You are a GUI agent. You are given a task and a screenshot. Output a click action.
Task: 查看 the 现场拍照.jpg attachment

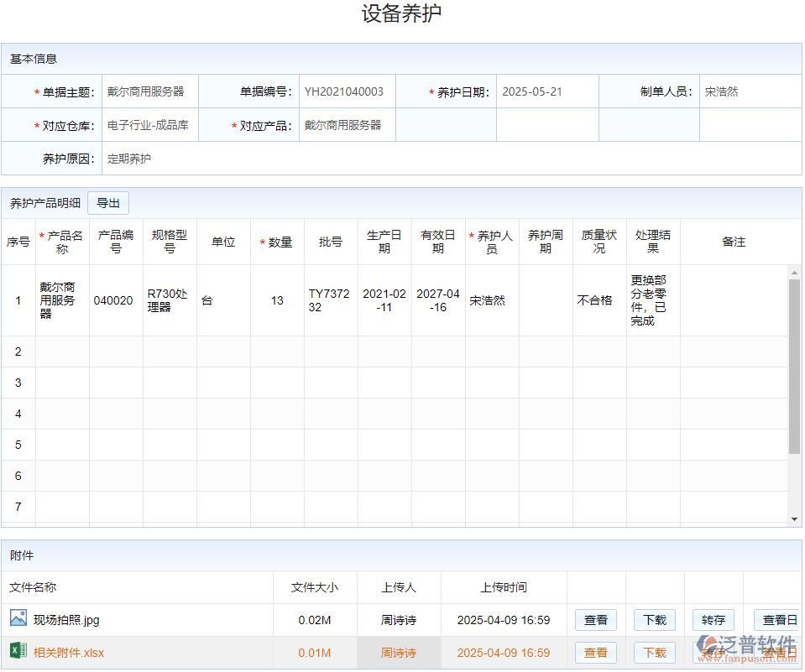[x=596, y=619]
